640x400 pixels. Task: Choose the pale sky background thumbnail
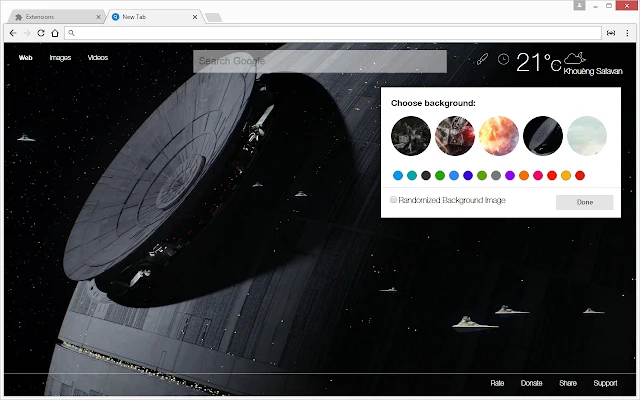587,136
